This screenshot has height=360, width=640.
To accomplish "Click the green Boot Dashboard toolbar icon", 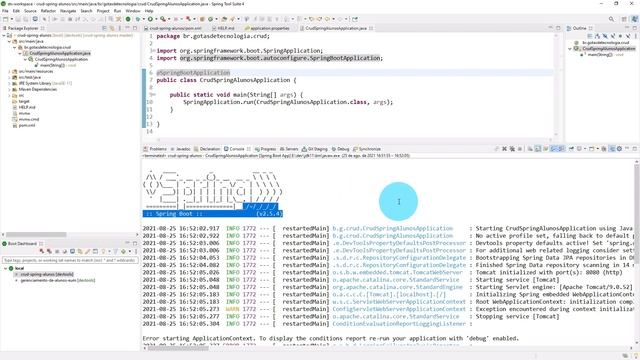I will (x=128, y=19).
